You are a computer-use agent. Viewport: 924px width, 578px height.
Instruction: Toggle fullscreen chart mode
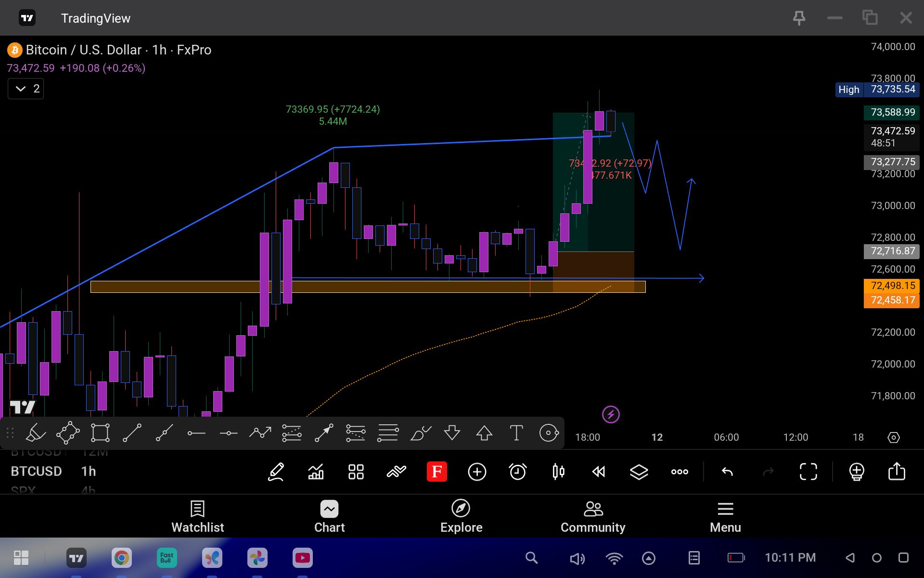[808, 472]
